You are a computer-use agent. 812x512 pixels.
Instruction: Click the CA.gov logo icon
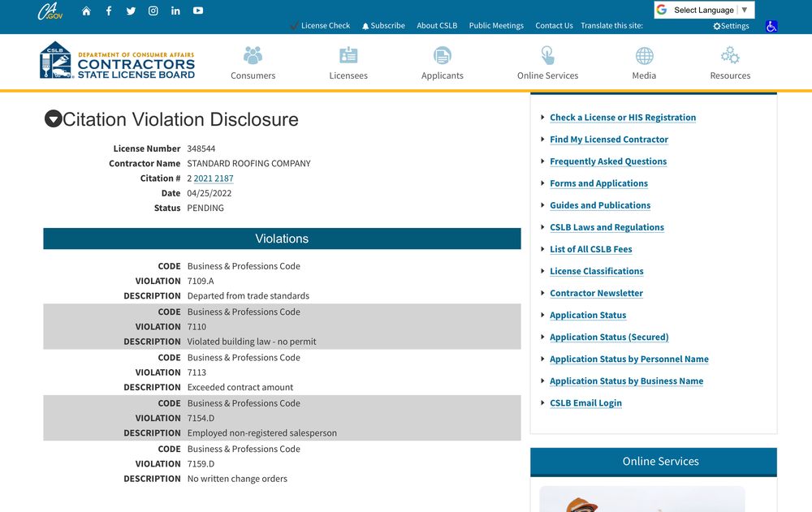pos(50,12)
